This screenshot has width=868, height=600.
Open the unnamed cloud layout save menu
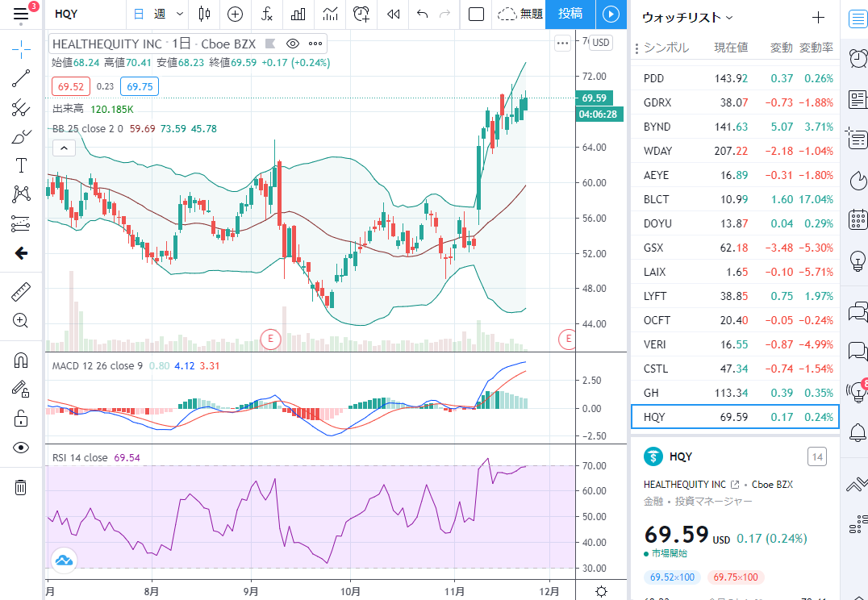point(520,15)
